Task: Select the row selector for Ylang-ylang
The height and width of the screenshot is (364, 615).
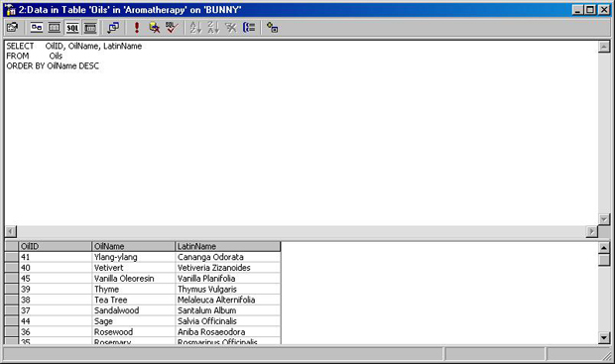Action: click(11, 257)
